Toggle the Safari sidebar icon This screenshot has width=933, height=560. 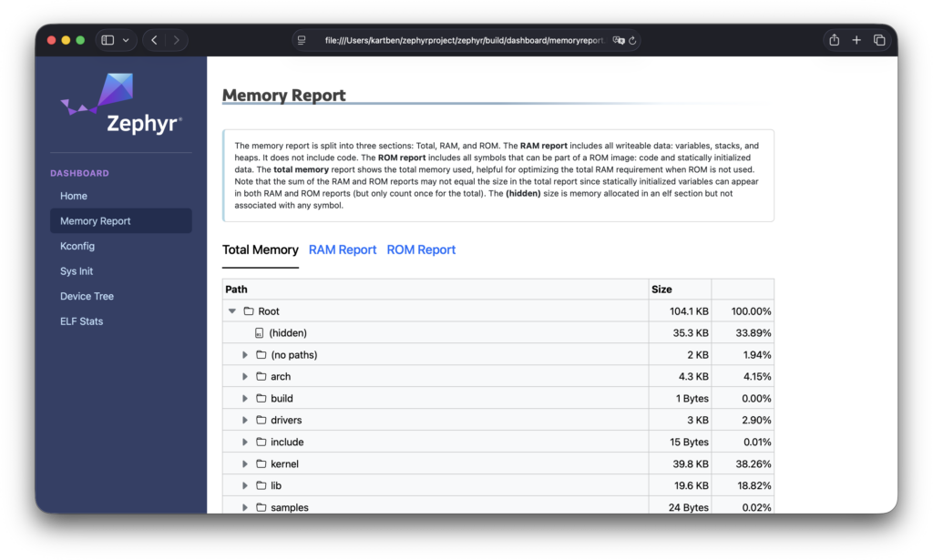108,40
